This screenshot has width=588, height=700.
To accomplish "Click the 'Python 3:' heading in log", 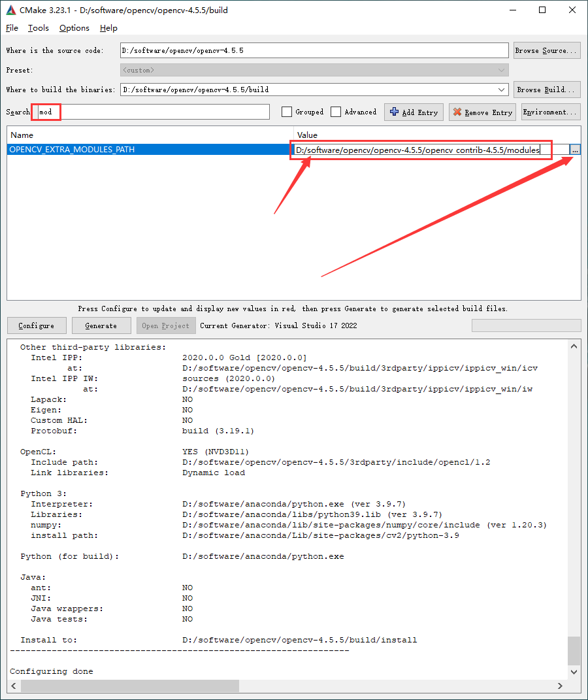I will pos(43,493).
